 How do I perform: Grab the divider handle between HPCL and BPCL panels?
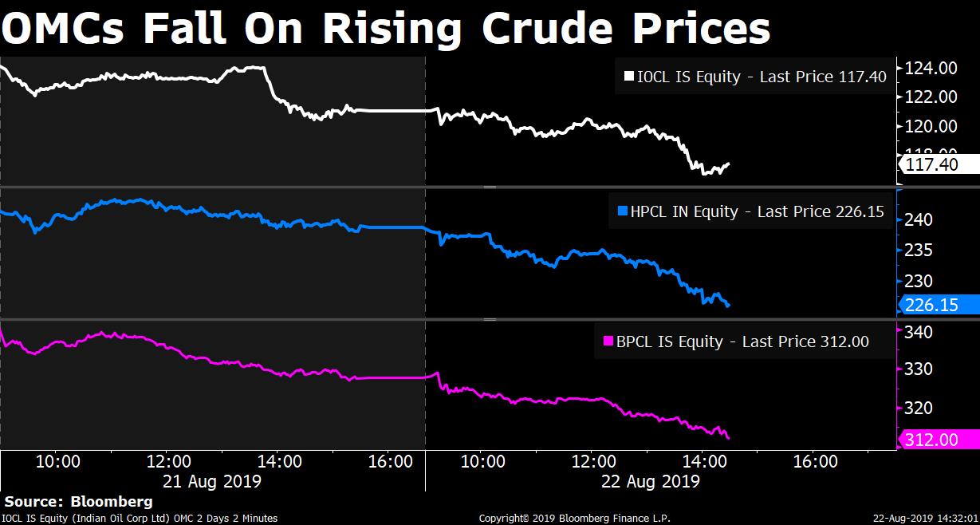pyautogui.click(x=490, y=319)
